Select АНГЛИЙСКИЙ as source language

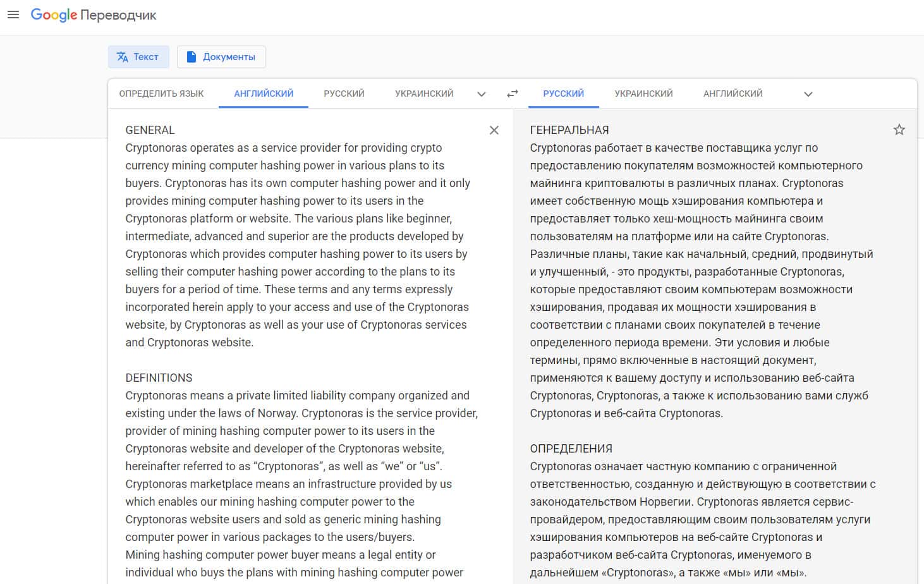[264, 94]
